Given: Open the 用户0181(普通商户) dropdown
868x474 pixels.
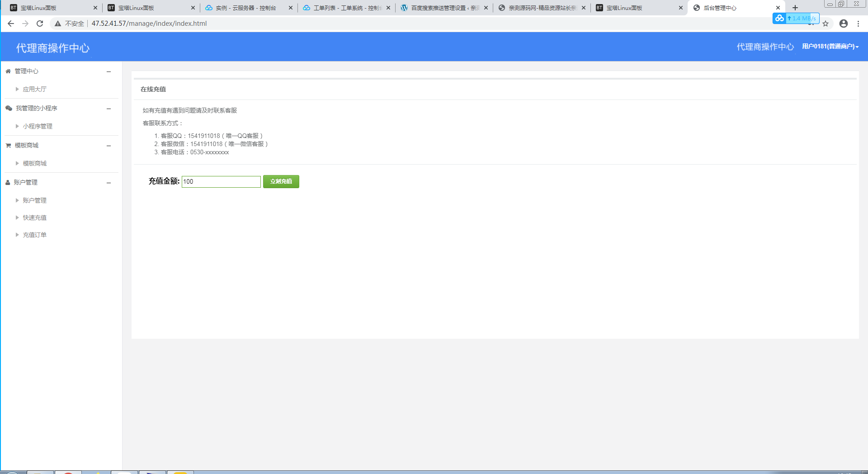Looking at the screenshot, I should coord(830,47).
